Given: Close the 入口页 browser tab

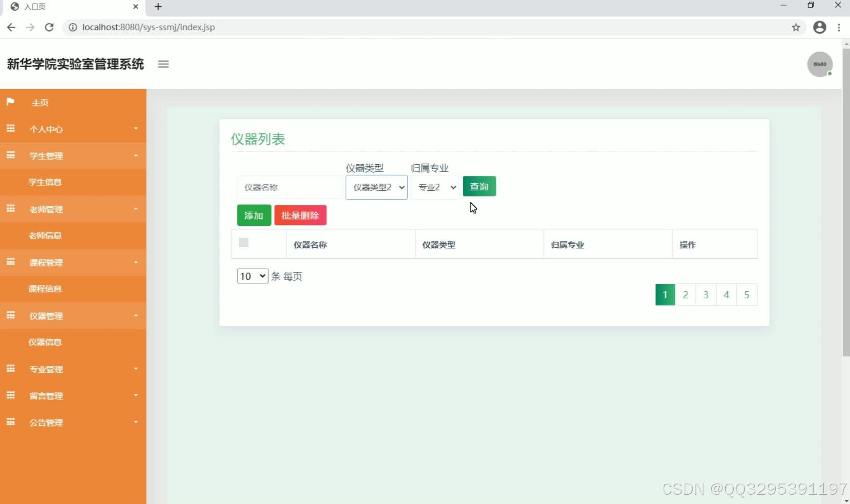Looking at the screenshot, I should click(x=135, y=7).
